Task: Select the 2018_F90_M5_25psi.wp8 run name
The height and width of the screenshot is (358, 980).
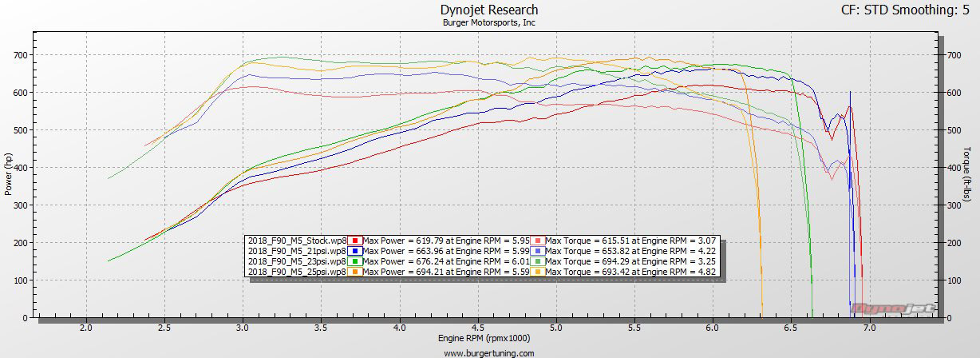Action: pyautogui.click(x=297, y=272)
